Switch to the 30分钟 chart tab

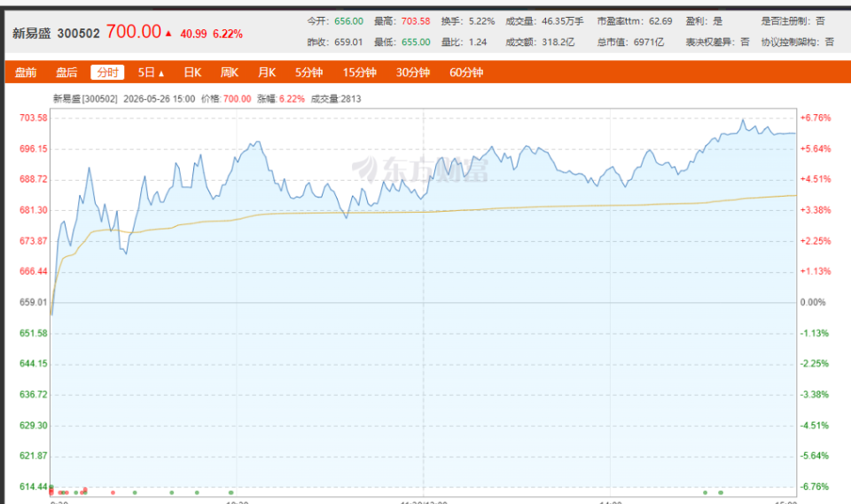[x=412, y=72]
